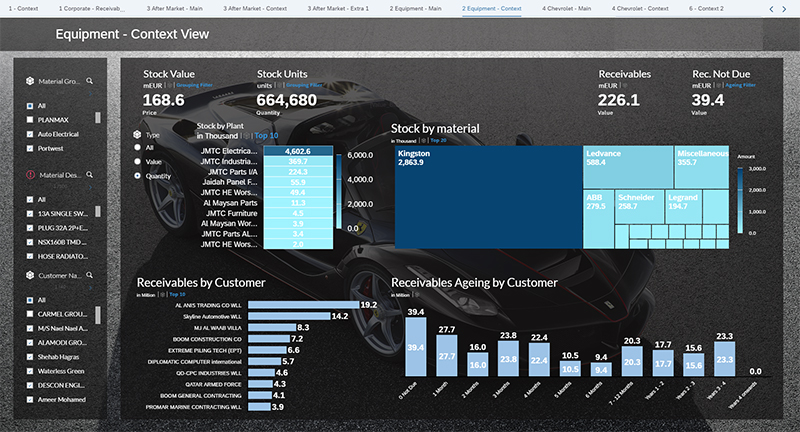
Task: Click the red warning icon beside Material Description
Action: (x=30, y=175)
